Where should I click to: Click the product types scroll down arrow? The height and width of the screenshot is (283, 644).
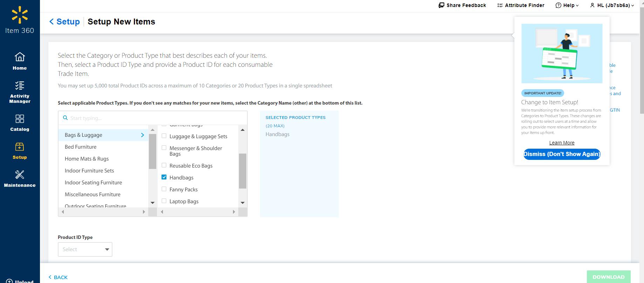click(242, 203)
